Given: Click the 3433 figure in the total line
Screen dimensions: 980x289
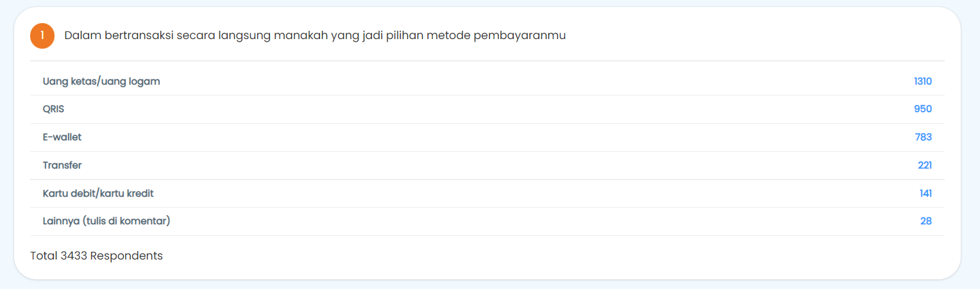Looking at the screenshot, I should (74, 256).
